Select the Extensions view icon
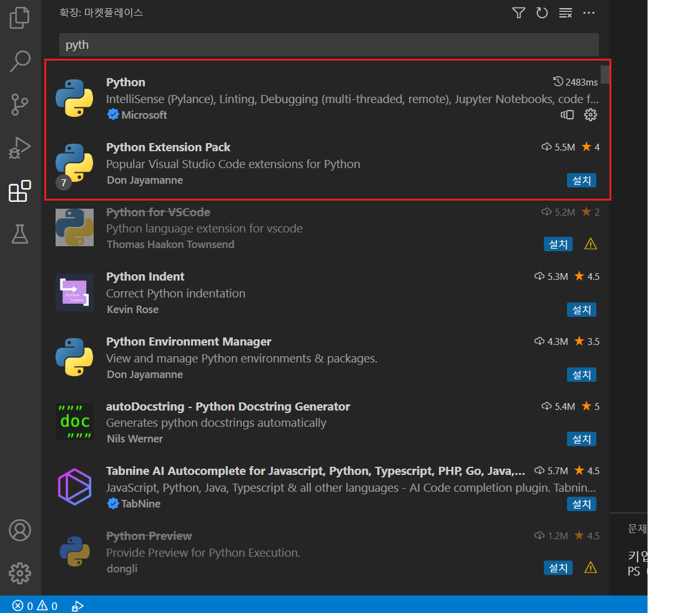This screenshot has width=700, height=613. pos(19,191)
